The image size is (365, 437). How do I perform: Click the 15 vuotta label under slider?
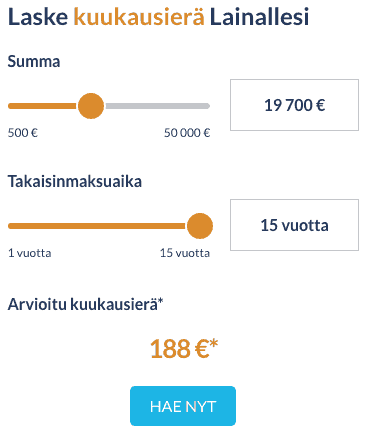click(x=185, y=253)
